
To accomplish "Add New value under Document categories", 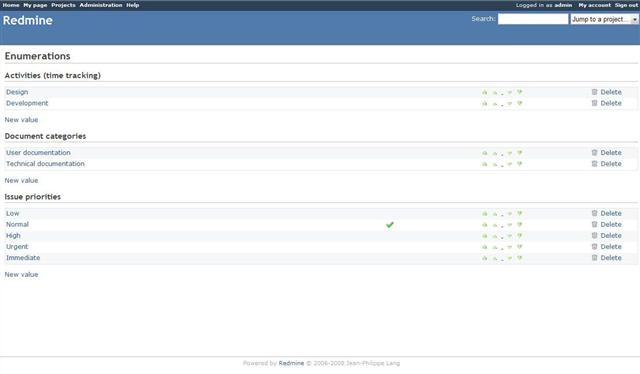I will point(21,180).
